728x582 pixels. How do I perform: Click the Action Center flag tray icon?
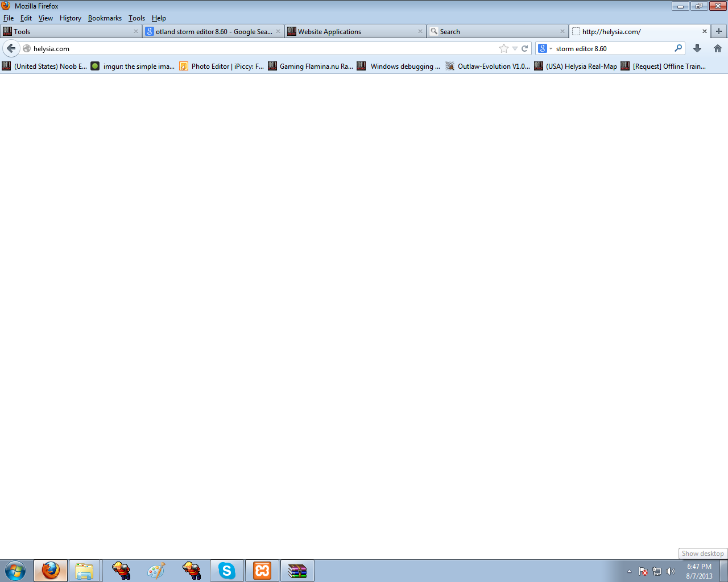pyautogui.click(x=643, y=571)
